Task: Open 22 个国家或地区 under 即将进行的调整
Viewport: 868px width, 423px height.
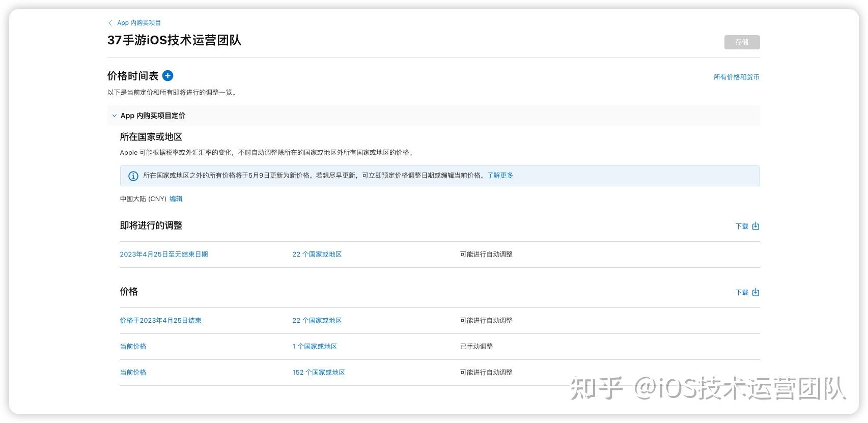Action: (x=317, y=255)
